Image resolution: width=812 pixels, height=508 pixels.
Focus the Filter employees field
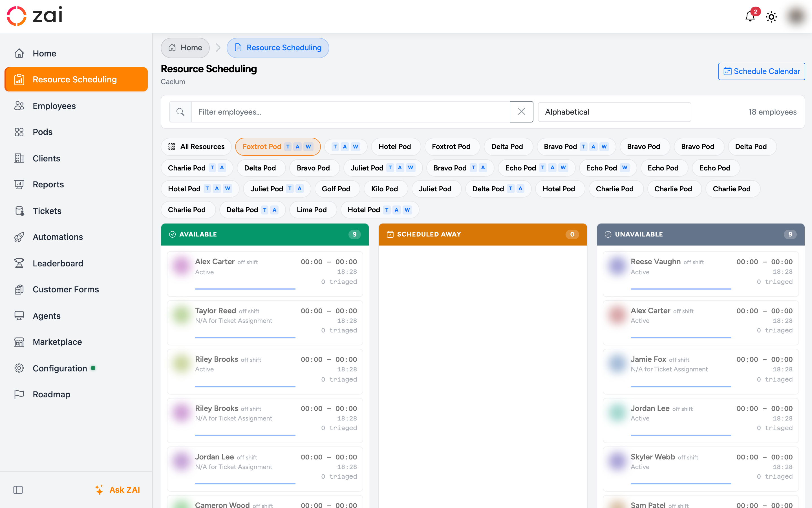(x=350, y=112)
